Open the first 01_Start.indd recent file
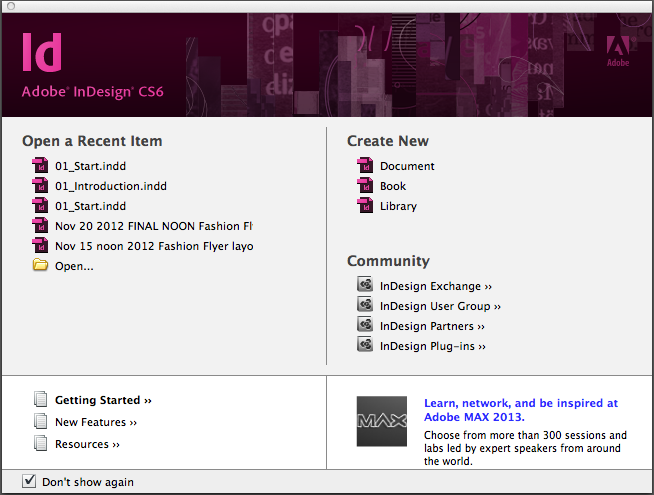This screenshot has width=654, height=495. click(91, 166)
